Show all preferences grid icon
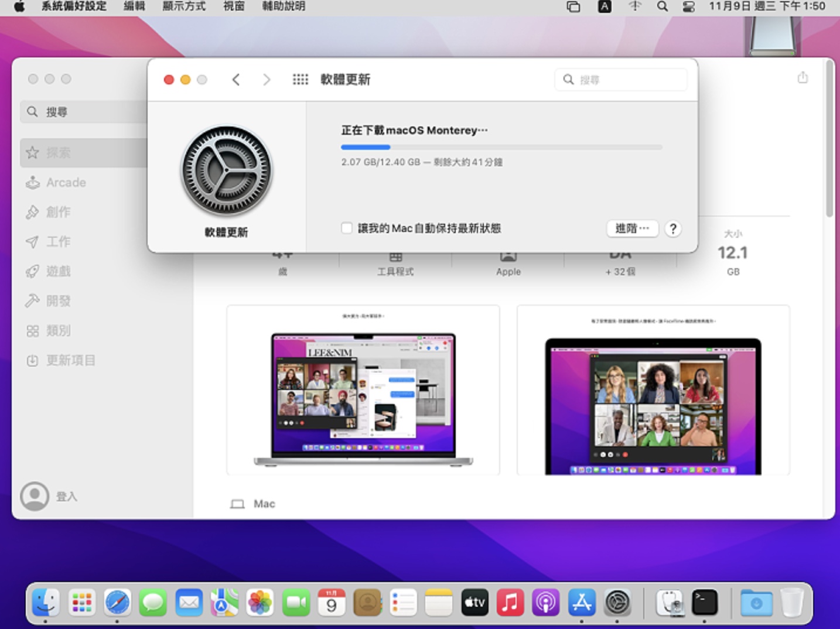Image resolution: width=840 pixels, height=629 pixels. pyautogui.click(x=301, y=80)
